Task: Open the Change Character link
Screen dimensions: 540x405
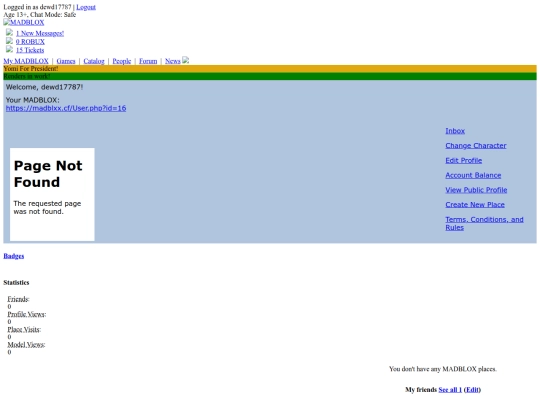Action: 476,146
